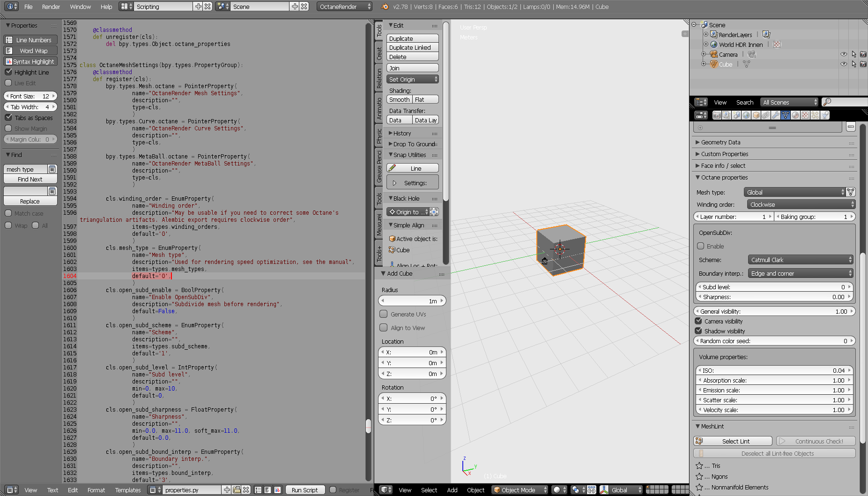Image resolution: width=868 pixels, height=496 pixels.
Task: Open the World properties tab (globe icon)
Action: click(746, 115)
